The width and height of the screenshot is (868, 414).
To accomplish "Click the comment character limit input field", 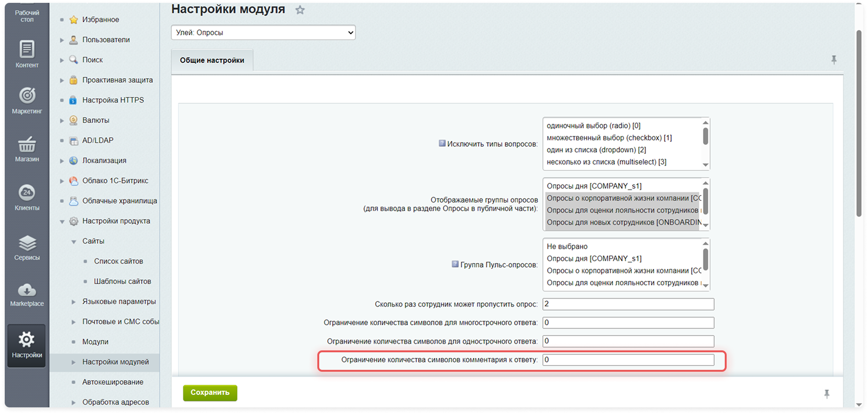I will click(x=628, y=360).
